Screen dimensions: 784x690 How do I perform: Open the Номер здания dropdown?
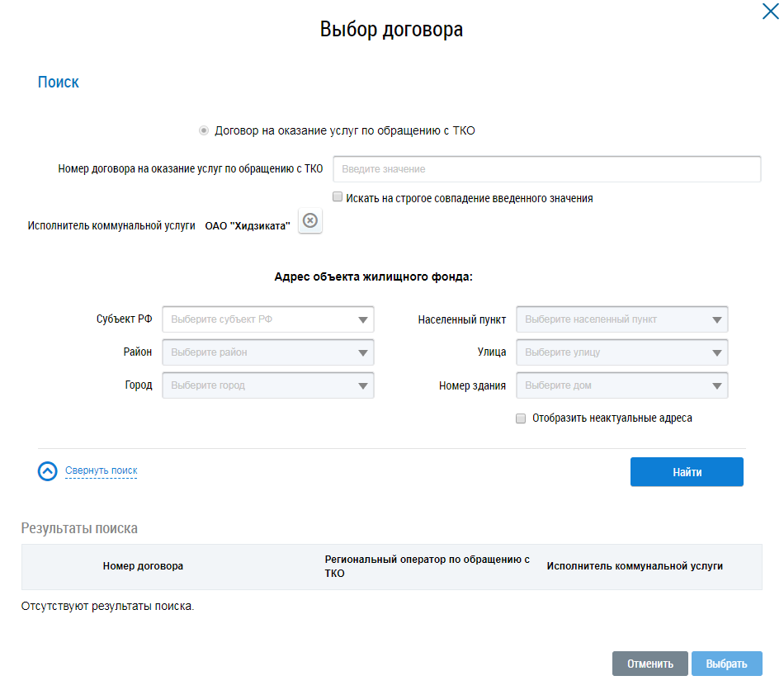point(622,385)
